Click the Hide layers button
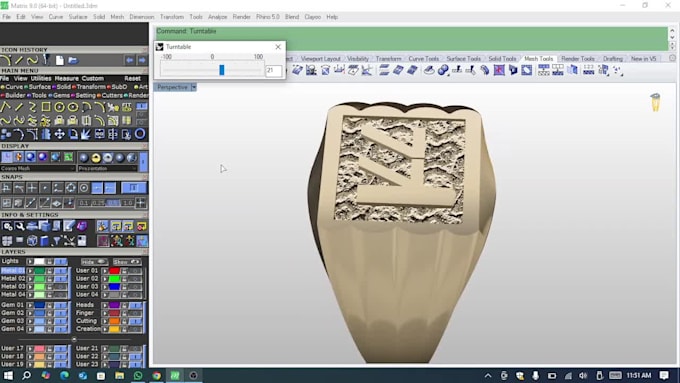This screenshot has height=383, width=680. (94, 262)
